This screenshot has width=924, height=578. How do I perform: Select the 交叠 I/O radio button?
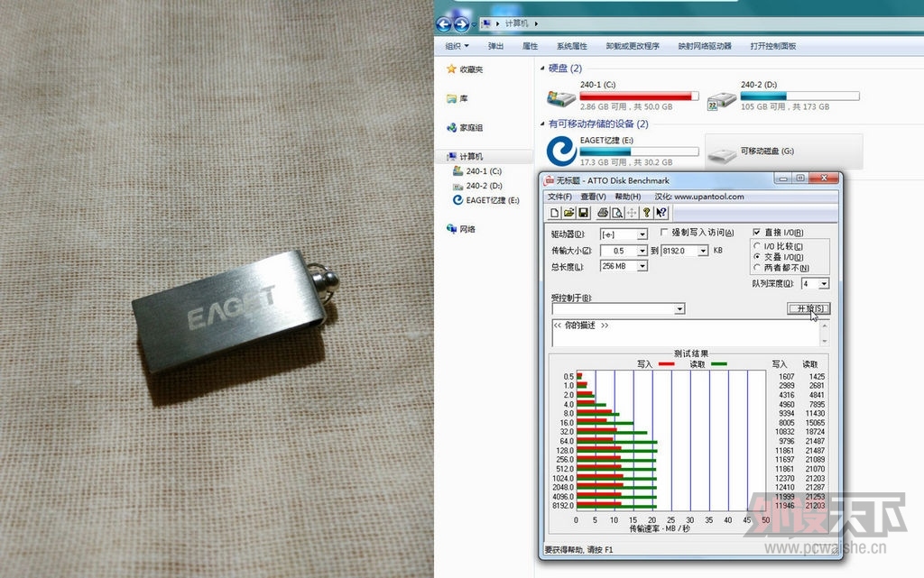pos(757,257)
